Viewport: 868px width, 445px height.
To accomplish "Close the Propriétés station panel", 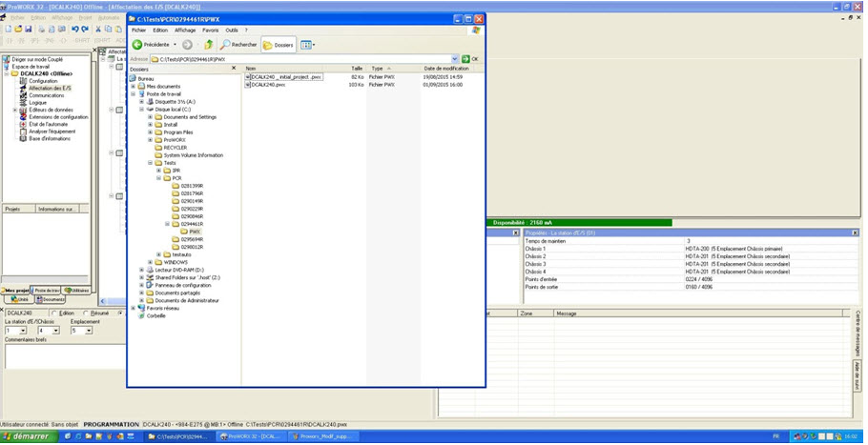I will tap(855, 233).
